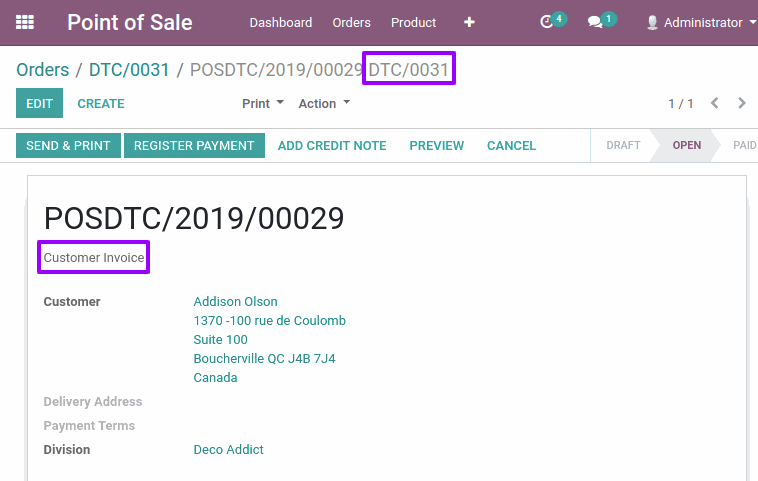Go to previous record with left chevron
758x481 pixels.
(714, 103)
